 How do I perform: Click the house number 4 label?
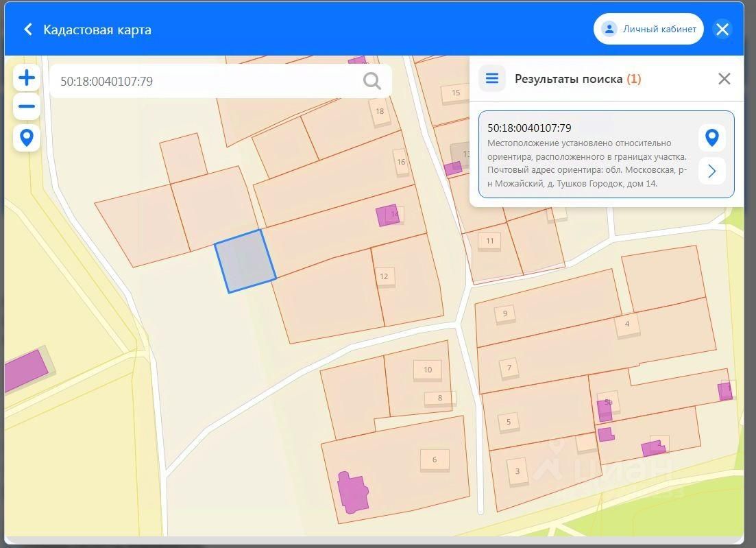[627, 324]
